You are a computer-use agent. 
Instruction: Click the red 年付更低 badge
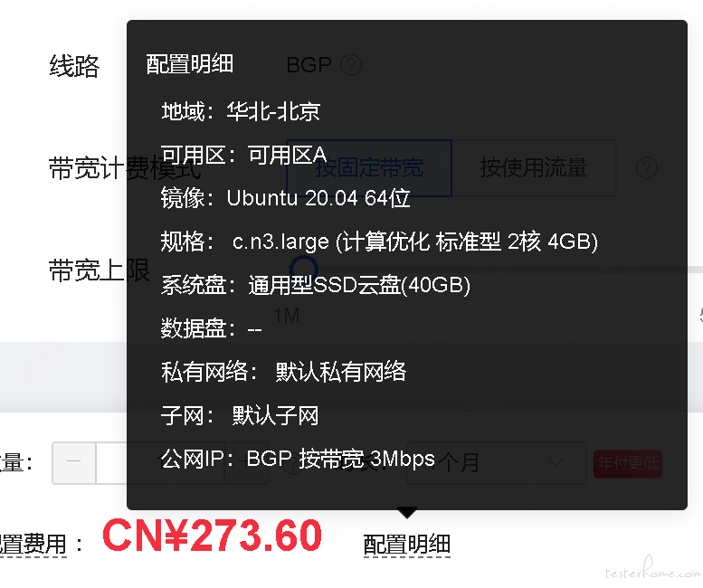point(628,463)
